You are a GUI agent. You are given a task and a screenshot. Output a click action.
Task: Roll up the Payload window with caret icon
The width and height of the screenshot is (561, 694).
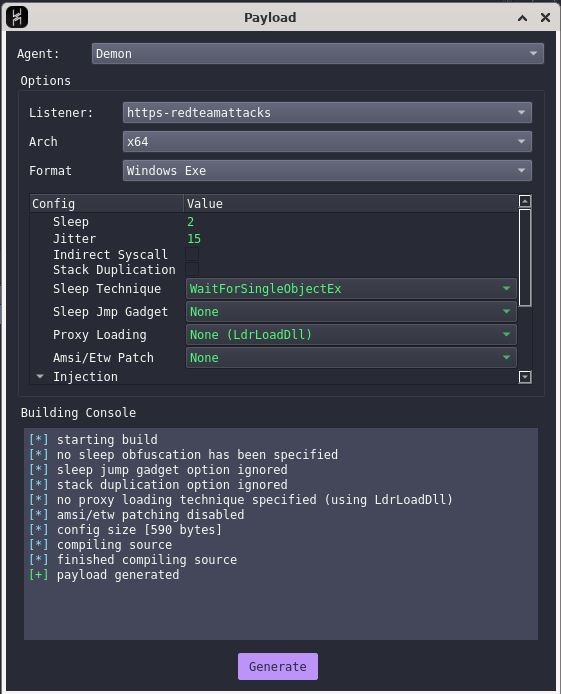tap(523, 18)
